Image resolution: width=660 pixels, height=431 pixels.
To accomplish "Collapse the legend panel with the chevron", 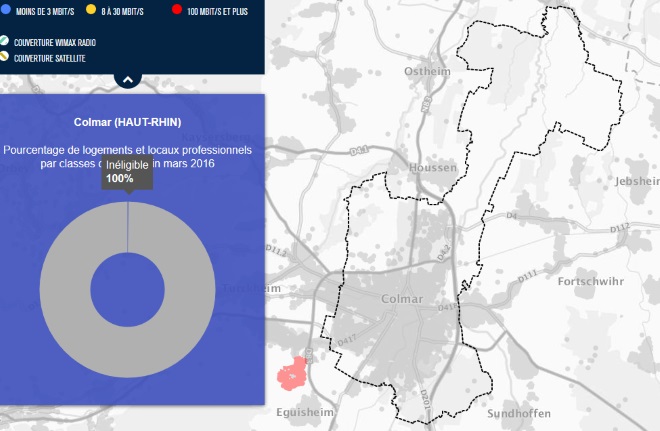I will pyautogui.click(x=127, y=78).
